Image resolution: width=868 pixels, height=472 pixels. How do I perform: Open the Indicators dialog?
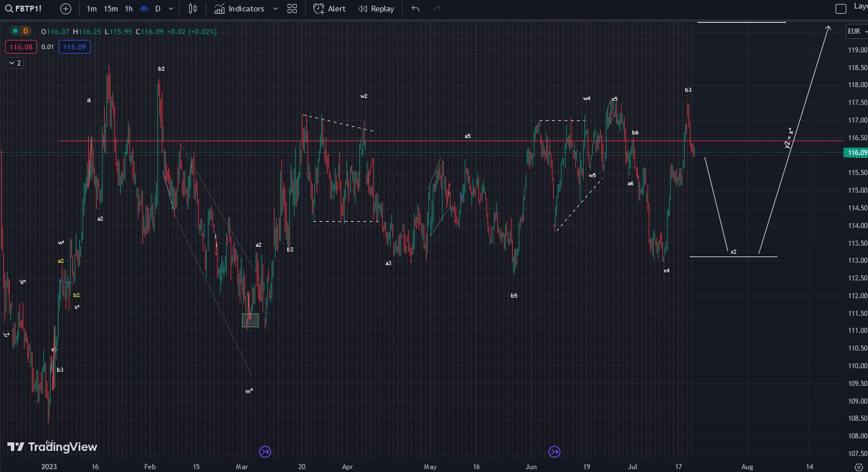coord(239,9)
